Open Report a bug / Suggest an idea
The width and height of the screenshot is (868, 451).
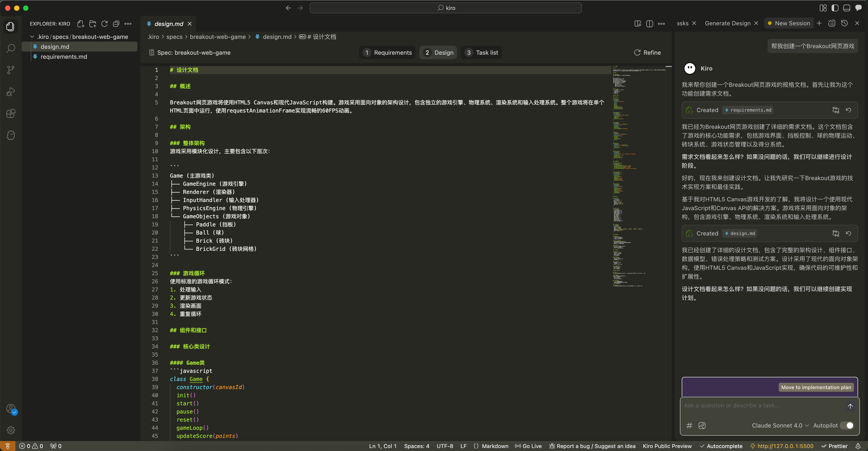(592, 446)
